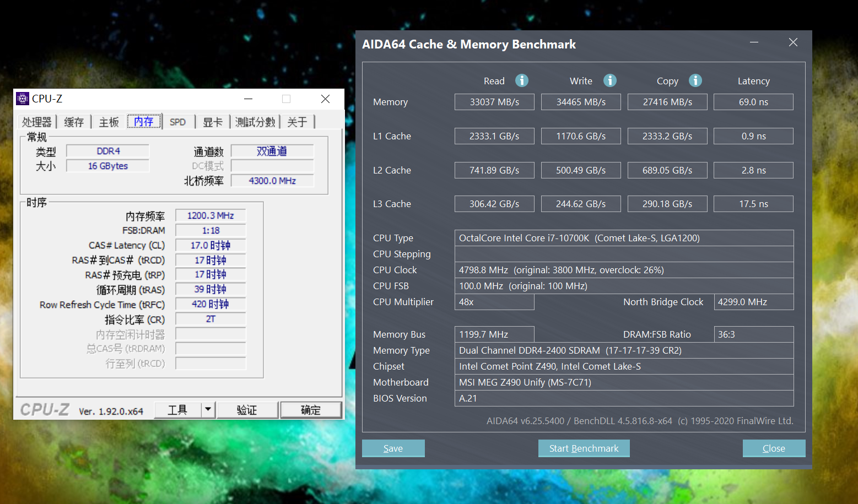Switch to the 关于 tab in CPU-Z

point(298,122)
